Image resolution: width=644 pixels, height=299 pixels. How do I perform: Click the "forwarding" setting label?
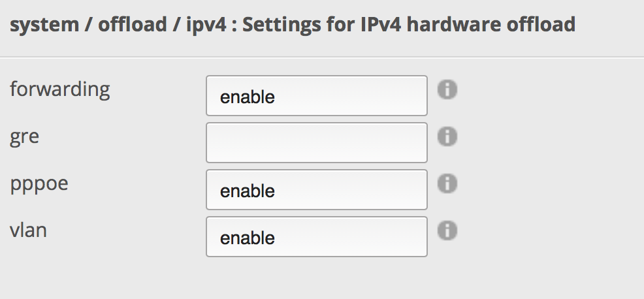pyautogui.click(x=60, y=89)
